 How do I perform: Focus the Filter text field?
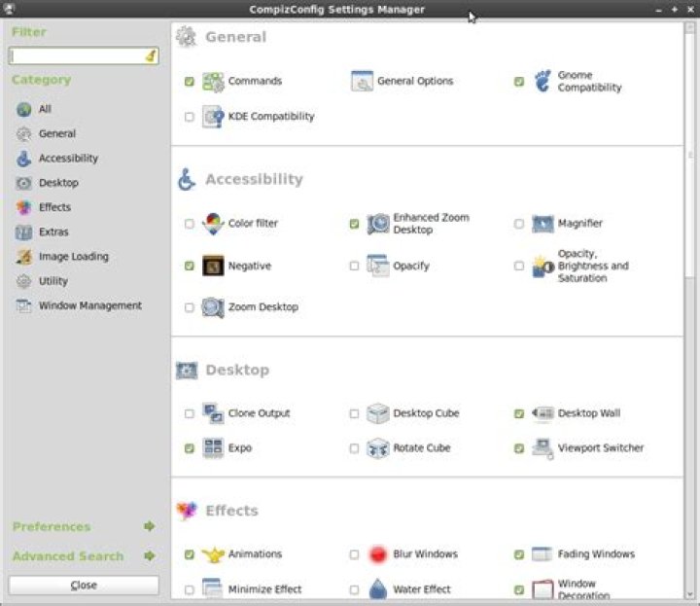tap(84, 55)
